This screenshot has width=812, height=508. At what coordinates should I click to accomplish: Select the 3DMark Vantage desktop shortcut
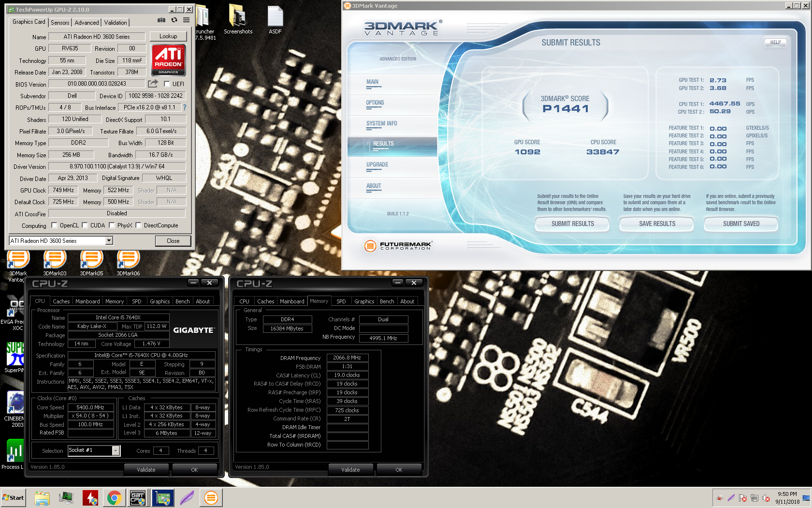click(17, 266)
